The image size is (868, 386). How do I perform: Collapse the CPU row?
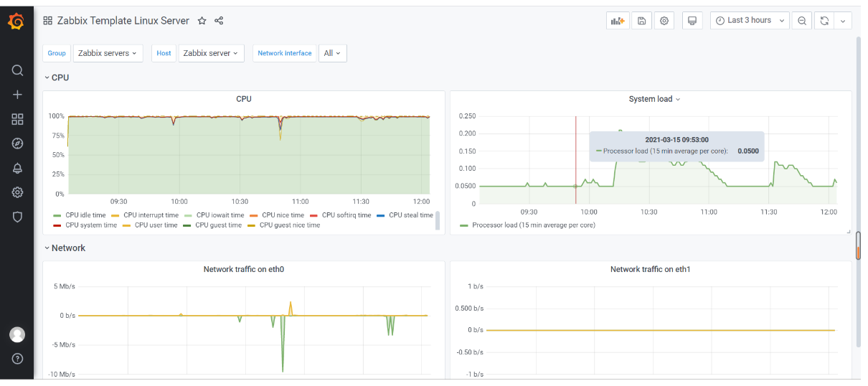57,77
